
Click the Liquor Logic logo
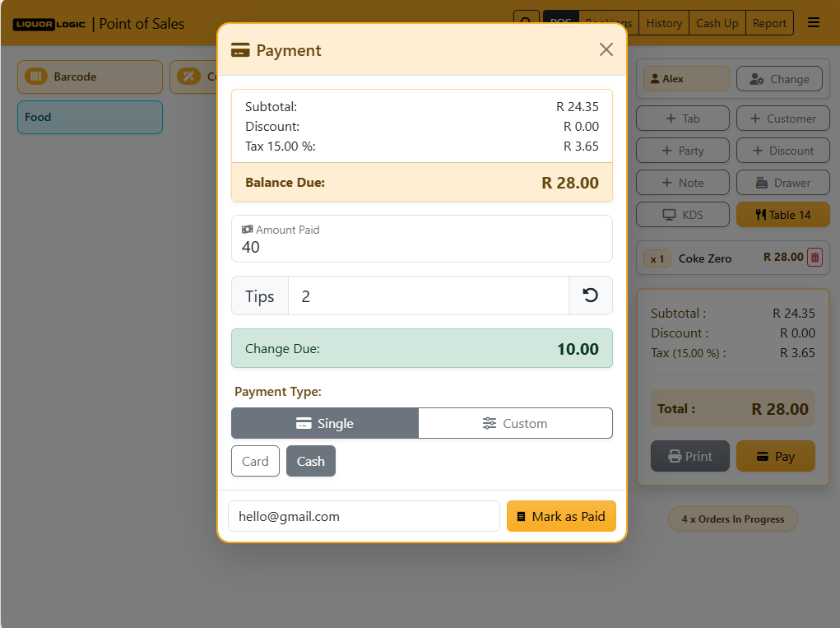[49, 24]
